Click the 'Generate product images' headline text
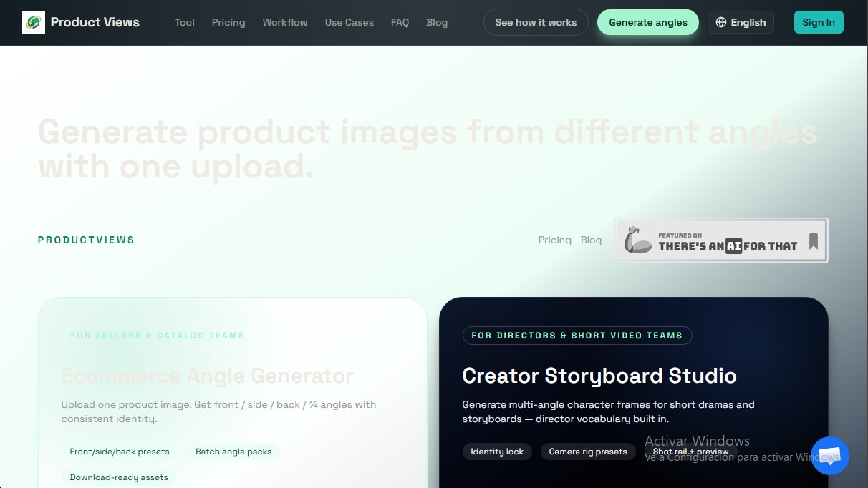 428,149
